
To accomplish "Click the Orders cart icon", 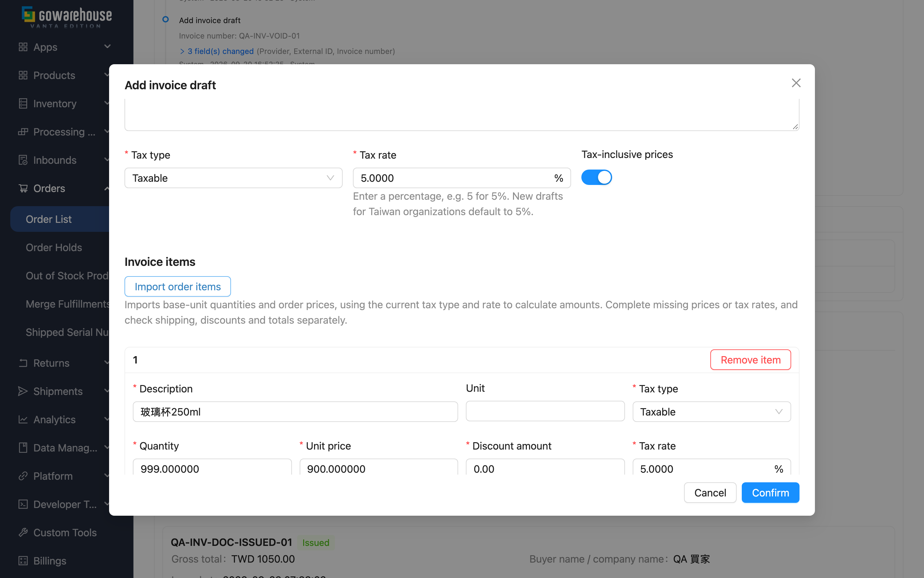I will pyautogui.click(x=23, y=188).
